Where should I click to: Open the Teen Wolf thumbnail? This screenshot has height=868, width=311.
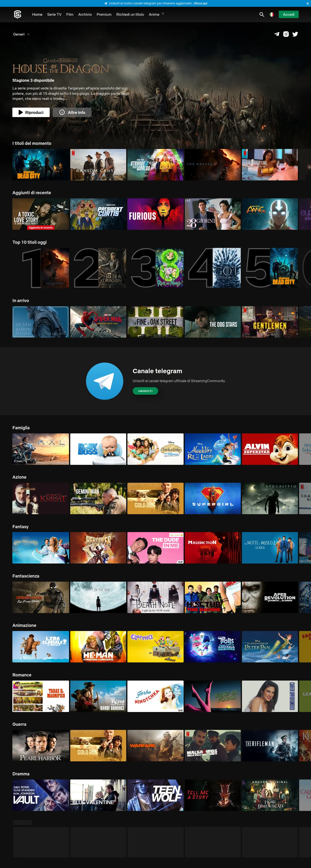pos(155,795)
